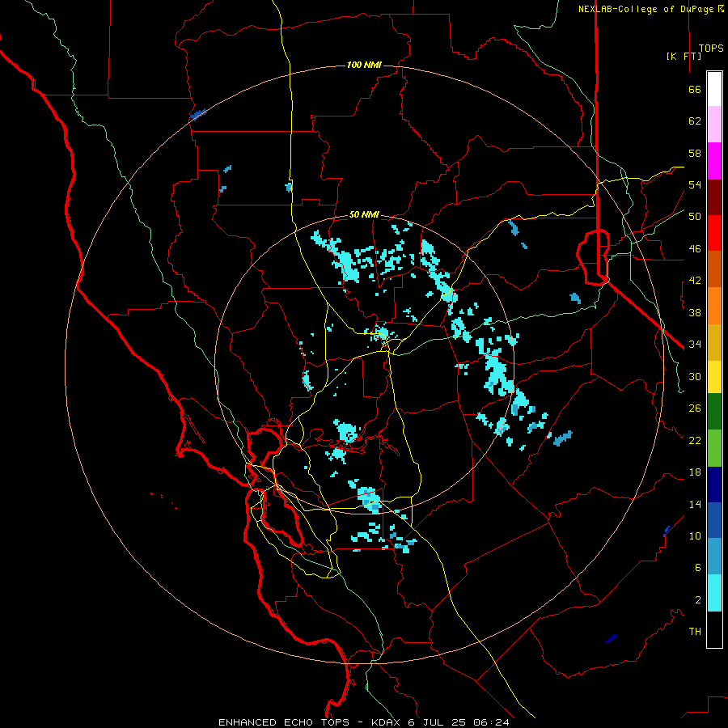This screenshot has height=728, width=728.
Task: Click the "TH" threshold legend label
Action: [x=695, y=632]
